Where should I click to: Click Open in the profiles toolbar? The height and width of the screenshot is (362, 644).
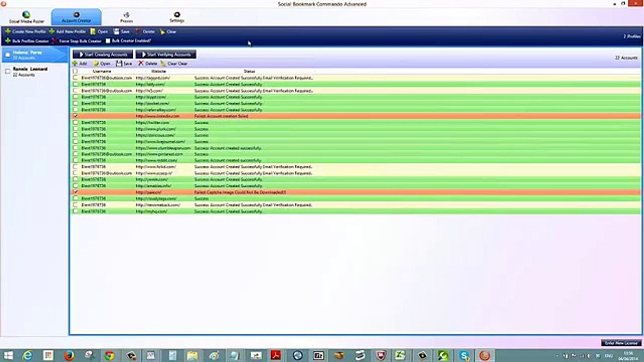pyautogui.click(x=99, y=31)
